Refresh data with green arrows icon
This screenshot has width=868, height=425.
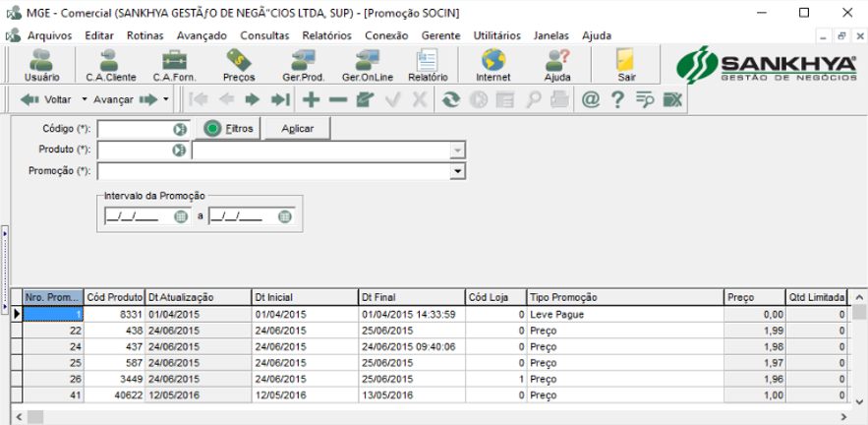pyautogui.click(x=451, y=99)
